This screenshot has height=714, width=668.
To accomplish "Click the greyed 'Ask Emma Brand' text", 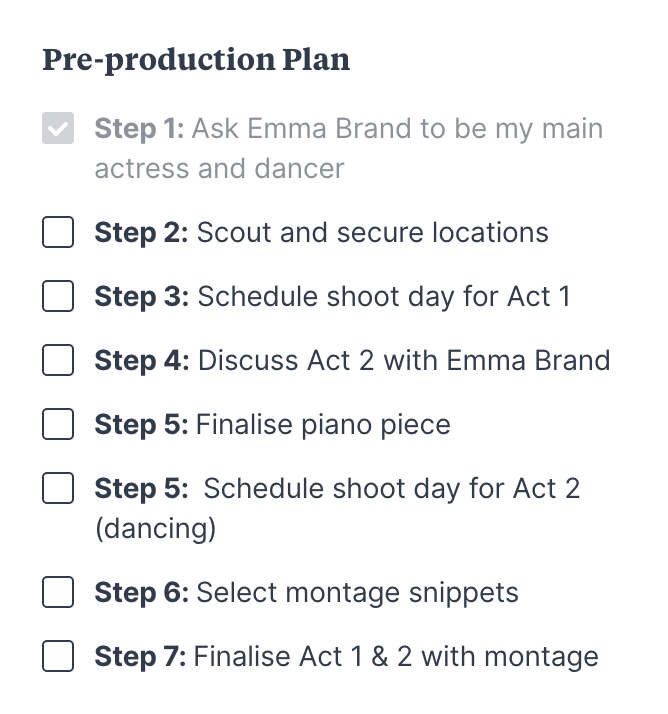I will click(x=397, y=129).
